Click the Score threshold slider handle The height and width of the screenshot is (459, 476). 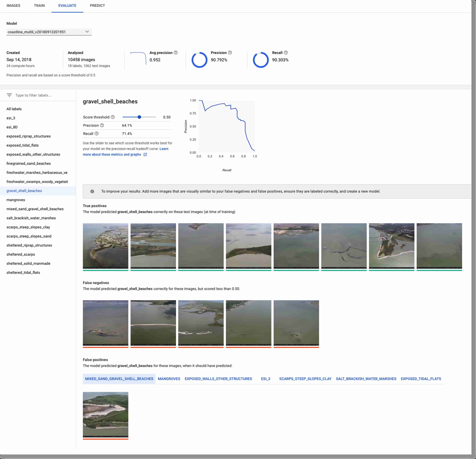tap(139, 117)
